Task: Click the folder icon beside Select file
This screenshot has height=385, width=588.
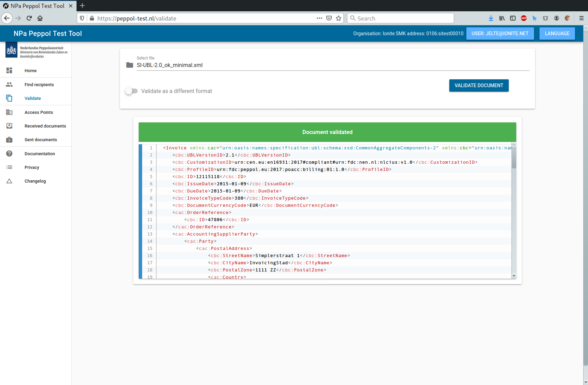Action: [x=129, y=65]
